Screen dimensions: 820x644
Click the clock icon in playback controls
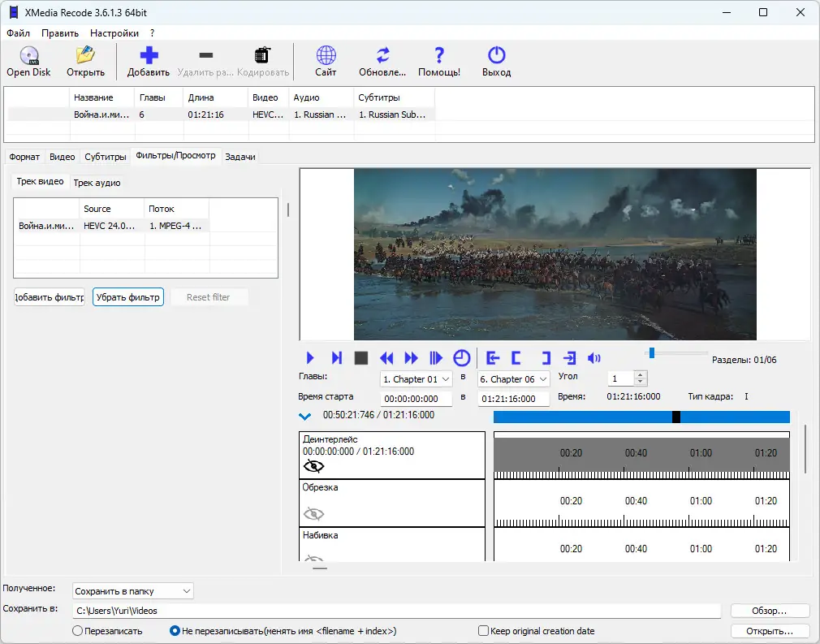tap(461, 358)
